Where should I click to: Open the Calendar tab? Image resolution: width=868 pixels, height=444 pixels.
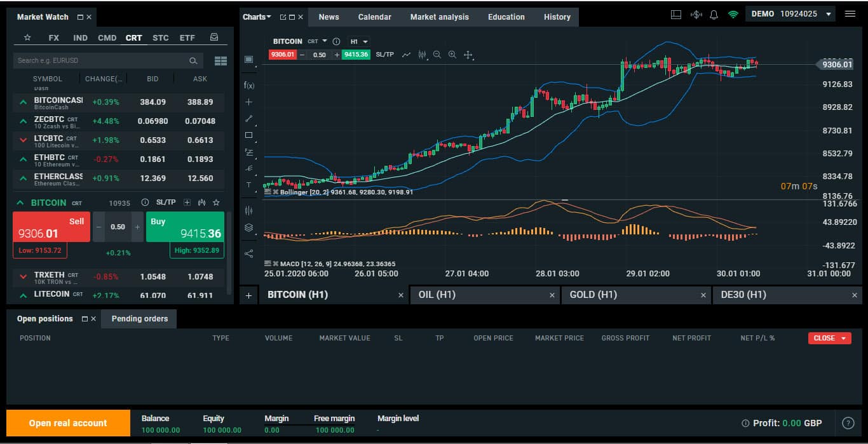pos(374,17)
